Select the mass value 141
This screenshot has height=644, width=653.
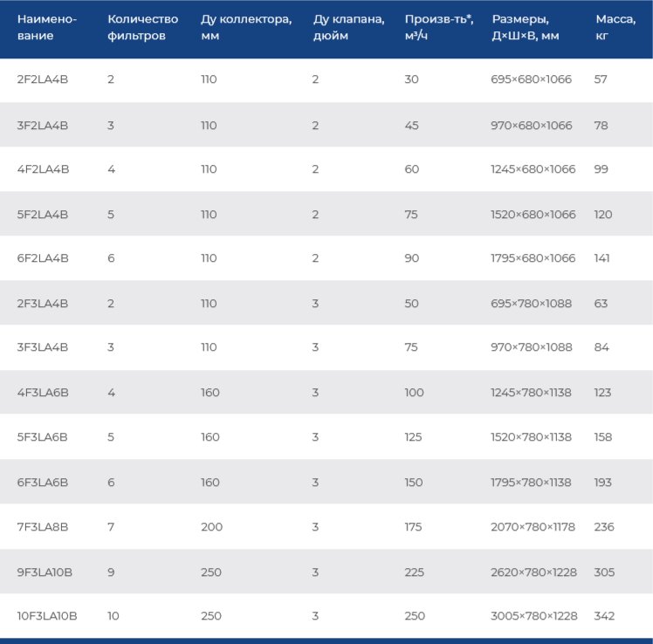(x=601, y=258)
